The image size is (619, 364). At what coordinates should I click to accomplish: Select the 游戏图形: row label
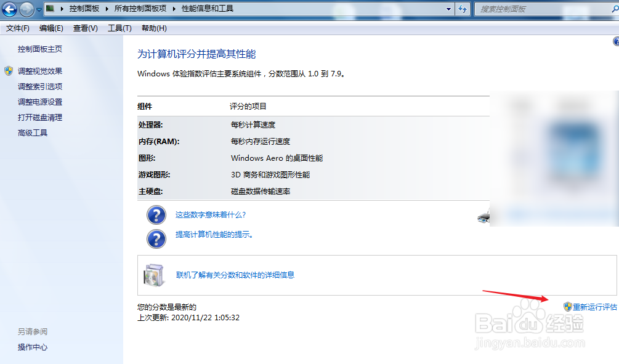(x=155, y=174)
